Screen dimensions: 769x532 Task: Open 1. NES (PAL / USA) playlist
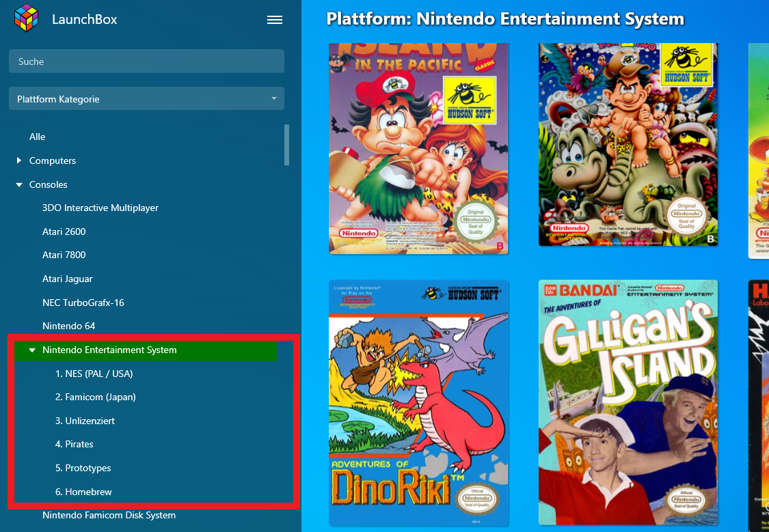click(x=94, y=374)
